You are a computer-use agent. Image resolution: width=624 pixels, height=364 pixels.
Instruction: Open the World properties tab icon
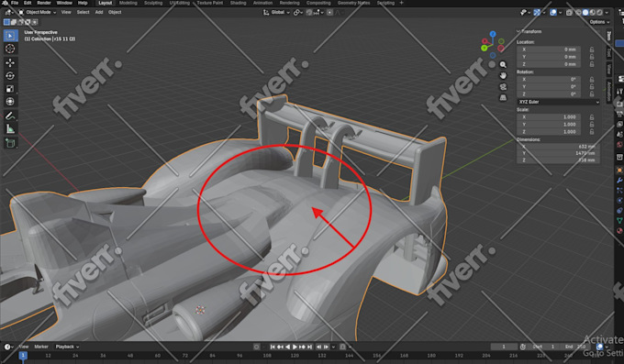tap(619, 144)
